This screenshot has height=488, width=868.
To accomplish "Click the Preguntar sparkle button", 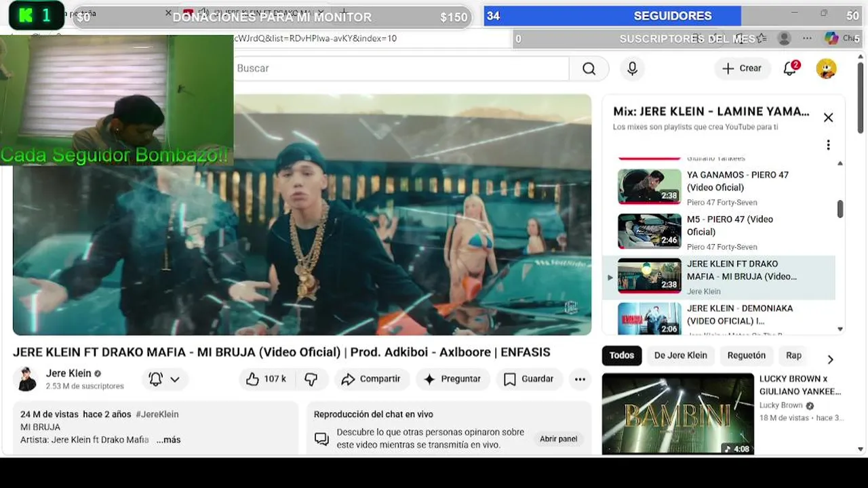I will tap(452, 379).
